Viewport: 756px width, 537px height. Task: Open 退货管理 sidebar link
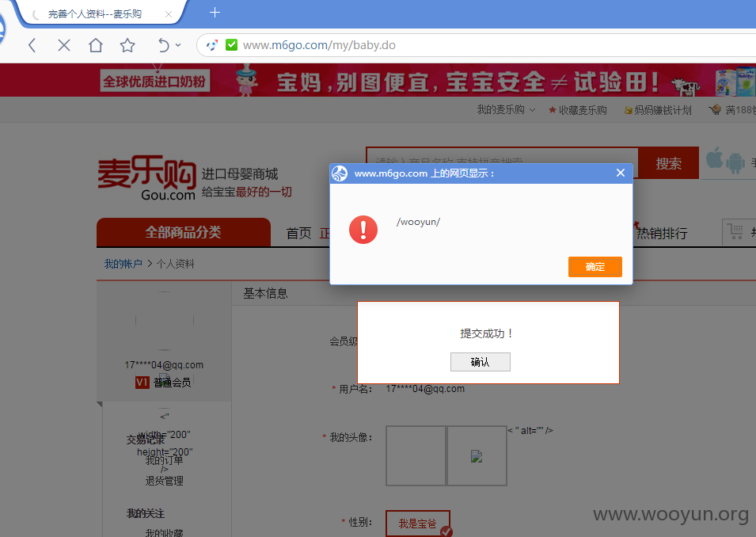tap(165, 481)
